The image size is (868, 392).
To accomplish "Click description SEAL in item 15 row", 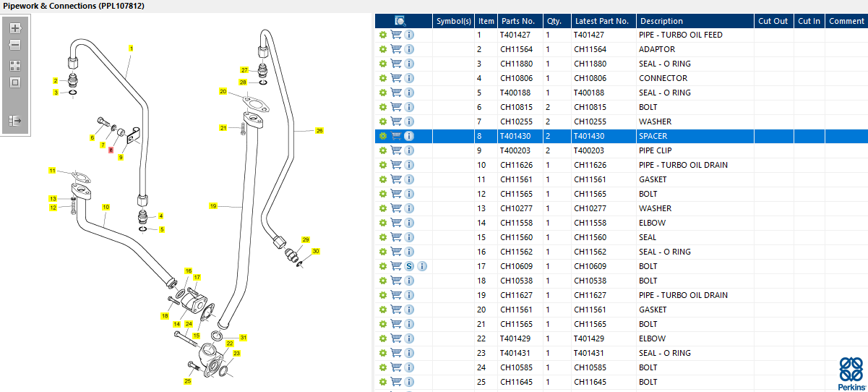I will point(648,237).
